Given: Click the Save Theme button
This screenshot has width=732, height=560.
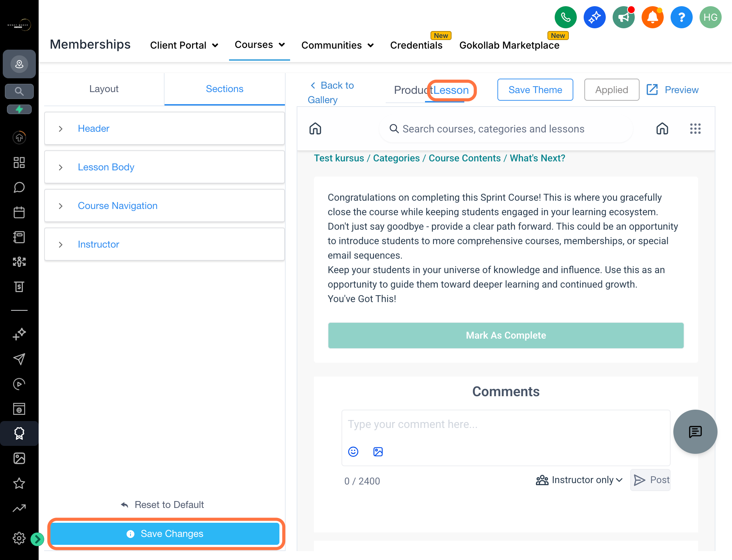Looking at the screenshot, I should click(535, 90).
